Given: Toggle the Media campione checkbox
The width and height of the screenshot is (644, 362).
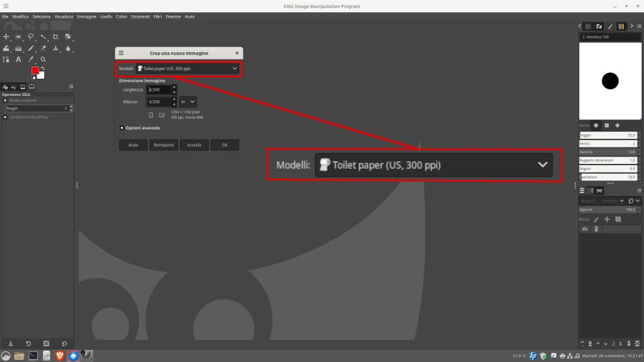Looking at the screenshot, I should 5,101.
